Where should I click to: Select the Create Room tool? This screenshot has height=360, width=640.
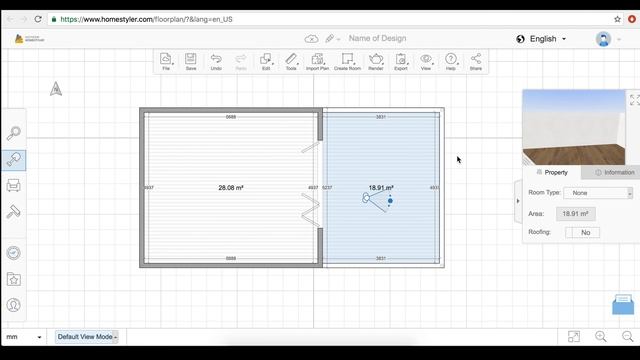click(347, 62)
